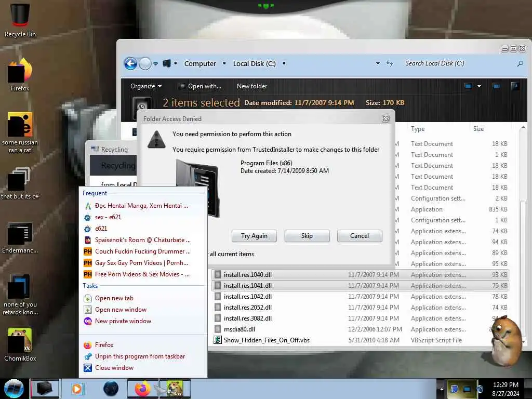This screenshot has width=532, height=399.
Task: Open the Recycle Bin desktop icon
Action: [x=20, y=20]
